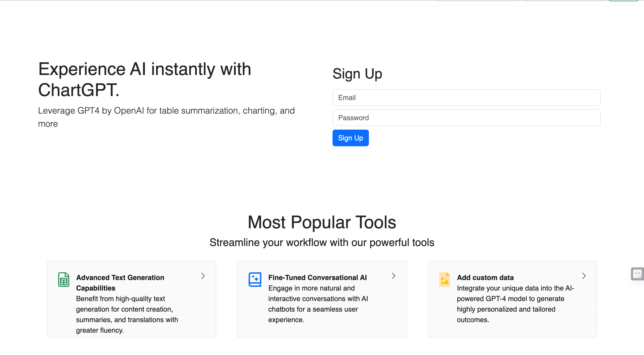
Task: Select the Fine-Tuned Conversational AI title
Action: (x=317, y=277)
